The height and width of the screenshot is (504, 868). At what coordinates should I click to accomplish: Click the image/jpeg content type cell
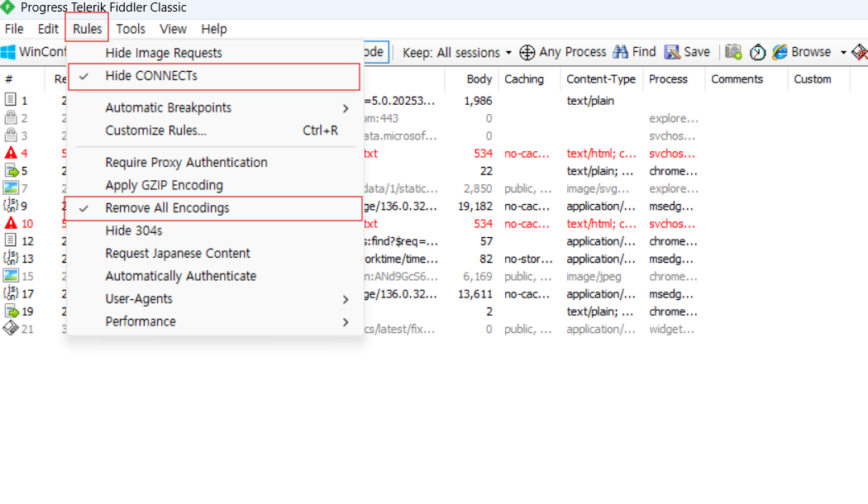click(x=594, y=277)
